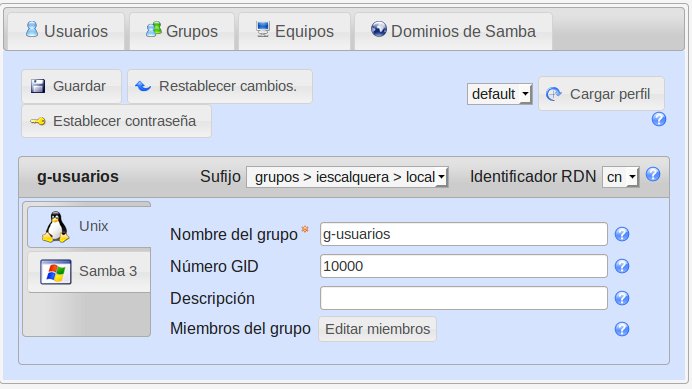
Task: Go to the Equipos tab
Action: click(x=295, y=31)
